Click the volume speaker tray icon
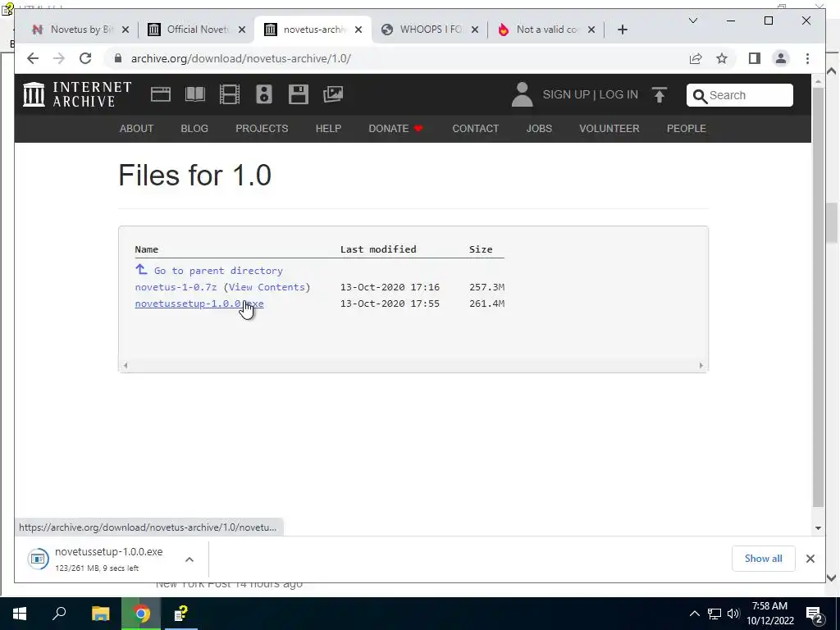This screenshot has width=840, height=630. pyautogui.click(x=733, y=614)
